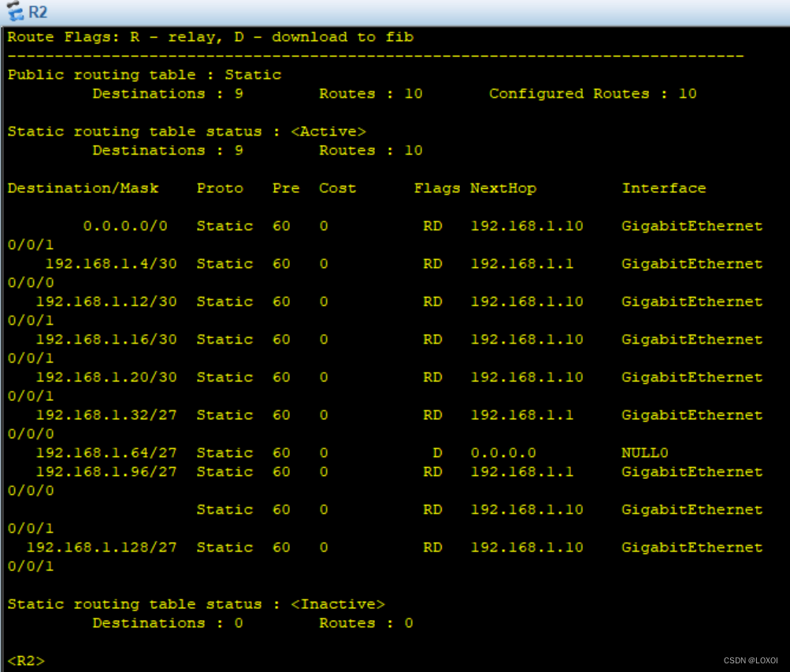Click the R2 router icon in title bar

click(x=15, y=11)
